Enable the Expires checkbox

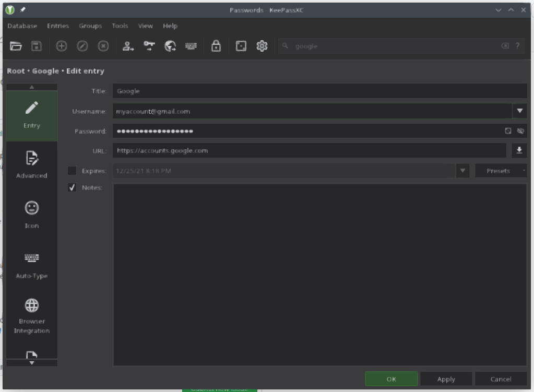click(72, 171)
